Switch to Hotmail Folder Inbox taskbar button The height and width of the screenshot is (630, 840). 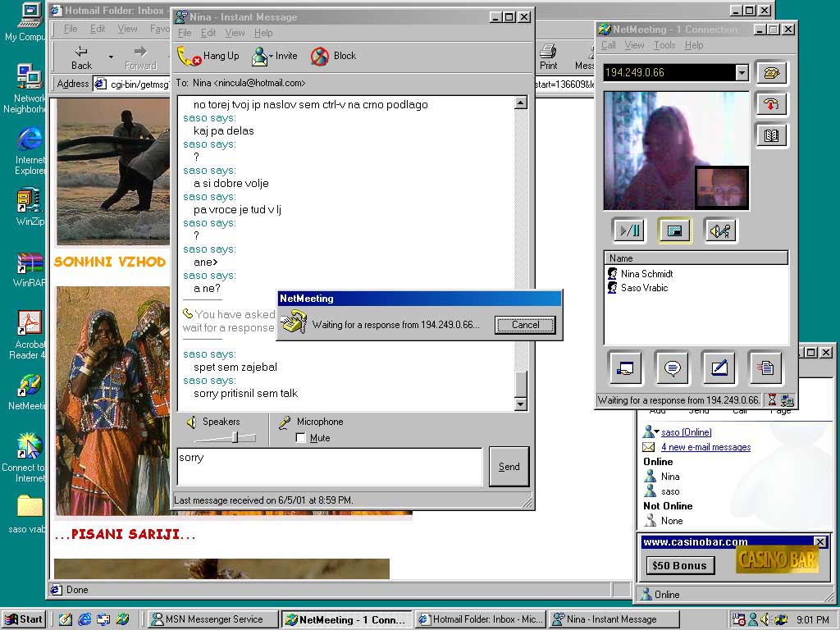(x=481, y=619)
